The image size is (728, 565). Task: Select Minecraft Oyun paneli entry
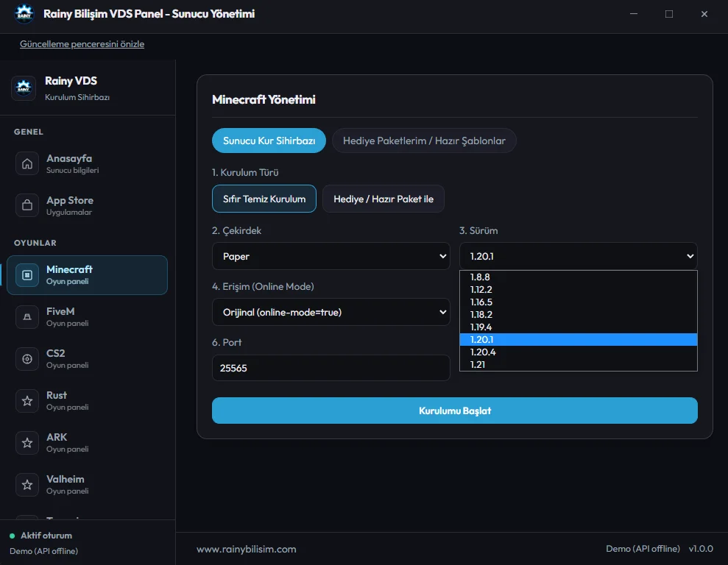pos(88,275)
